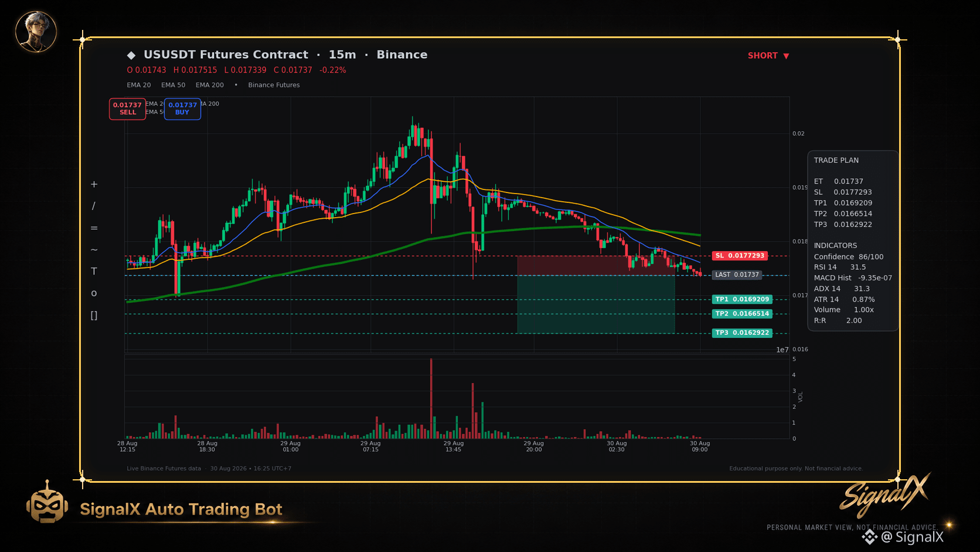Image resolution: width=980 pixels, height=552 pixels.
Task: Click the "EMA 50" label in the header legend
Action: [173, 85]
